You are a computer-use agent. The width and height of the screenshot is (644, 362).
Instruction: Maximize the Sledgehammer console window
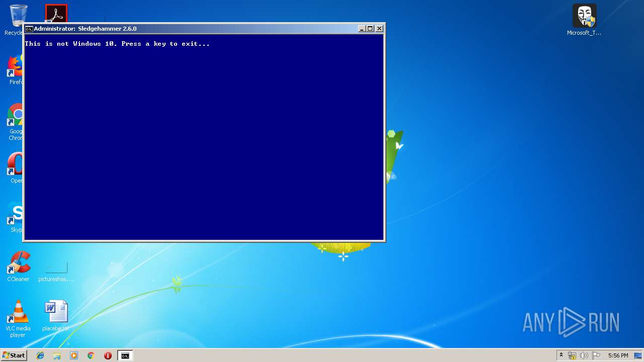pyautogui.click(x=370, y=29)
